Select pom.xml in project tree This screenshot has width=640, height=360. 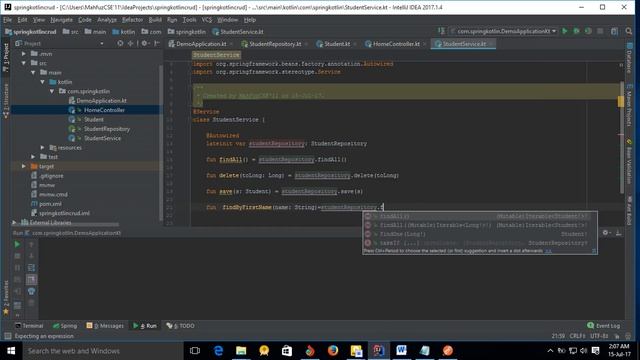[x=50, y=204]
